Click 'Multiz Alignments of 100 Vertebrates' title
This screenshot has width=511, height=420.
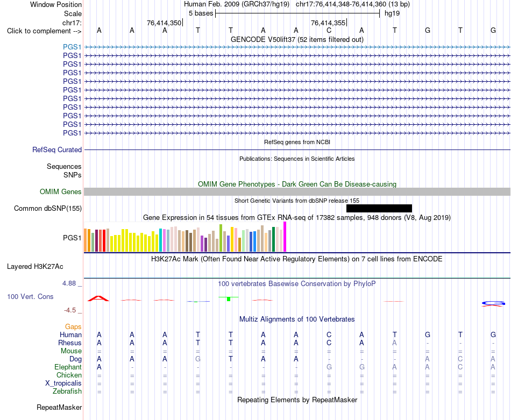tap(297, 319)
